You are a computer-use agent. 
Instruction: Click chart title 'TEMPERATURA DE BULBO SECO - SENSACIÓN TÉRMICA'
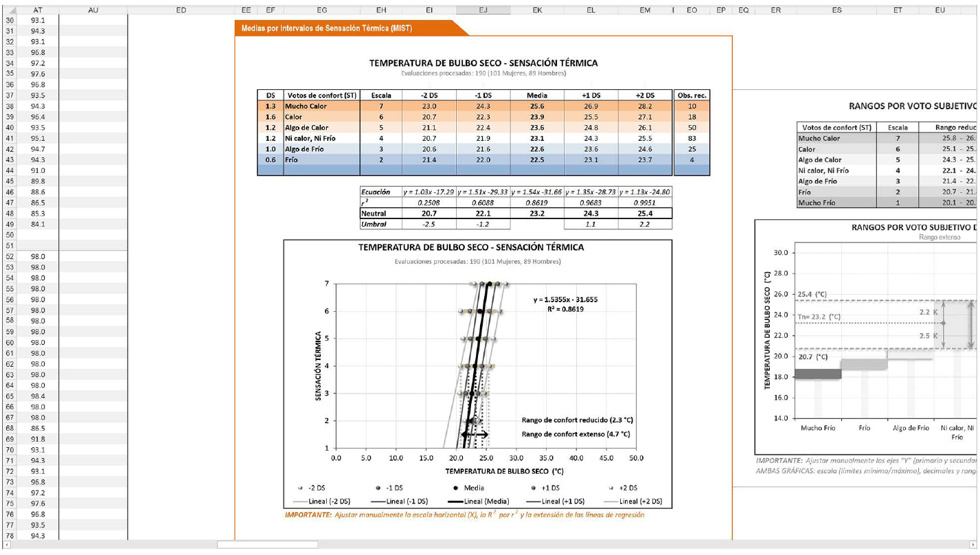471,247
